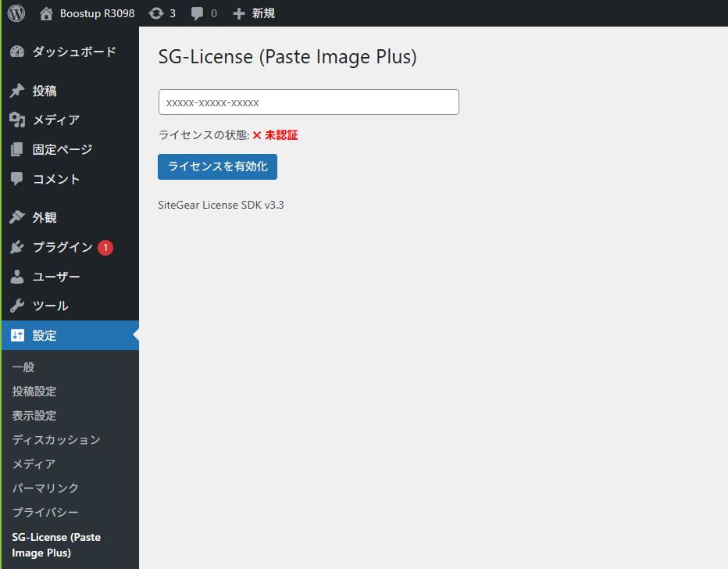Open the 一般 settings submenu link
The width and height of the screenshot is (728, 569).
tap(23, 367)
